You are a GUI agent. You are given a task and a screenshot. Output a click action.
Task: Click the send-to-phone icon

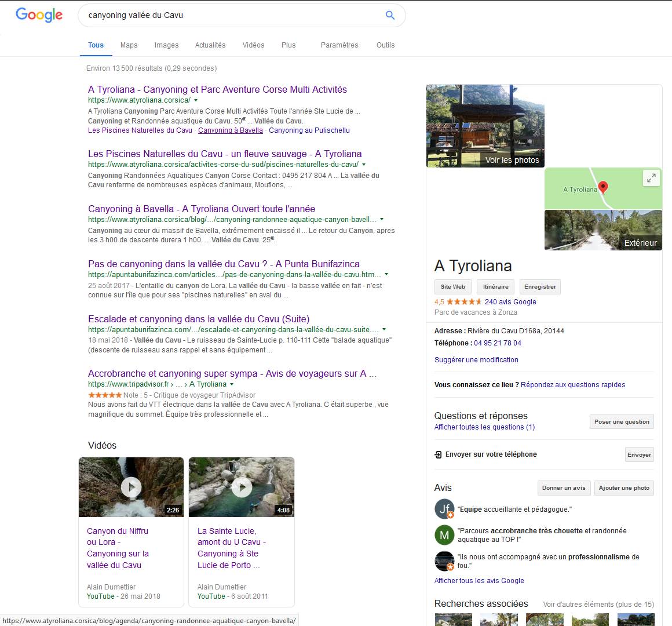(x=438, y=454)
